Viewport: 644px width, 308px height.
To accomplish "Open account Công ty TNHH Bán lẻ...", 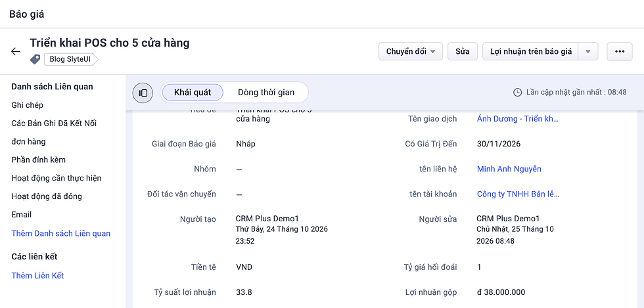I will [x=518, y=194].
